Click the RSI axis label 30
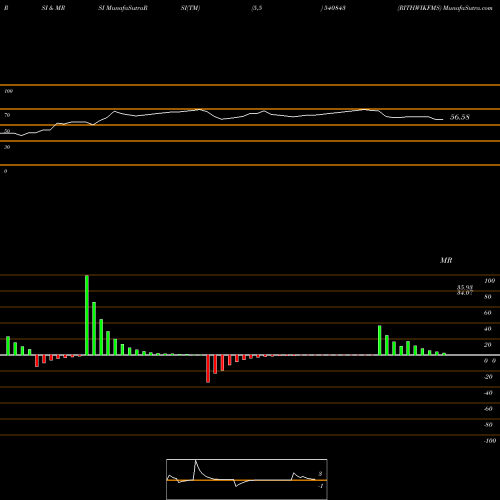This screenshot has height=500, width=500. coord(7,147)
